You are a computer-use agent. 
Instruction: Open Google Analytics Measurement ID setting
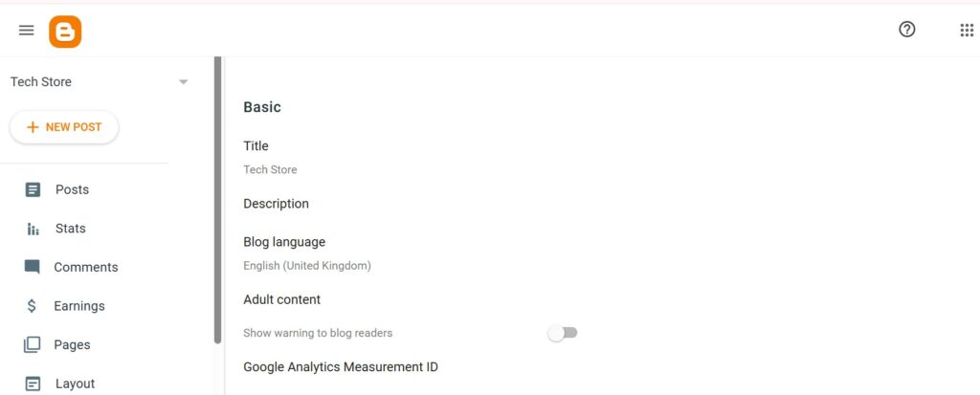pyautogui.click(x=341, y=366)
